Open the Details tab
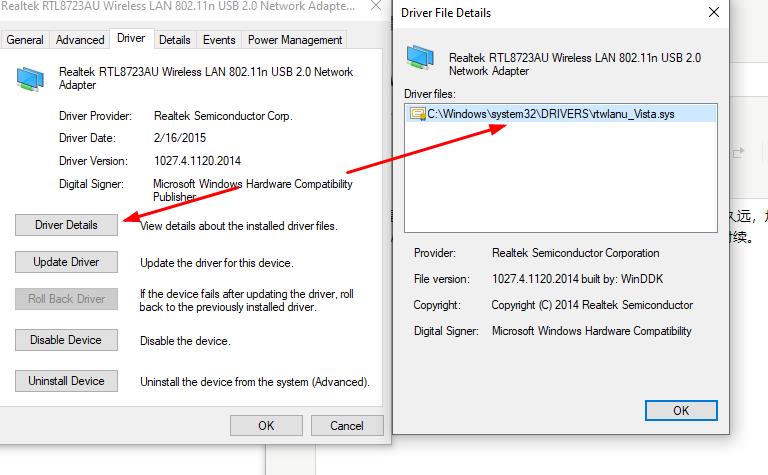This screenshot has width=768, height=475. tap(175, 40)
